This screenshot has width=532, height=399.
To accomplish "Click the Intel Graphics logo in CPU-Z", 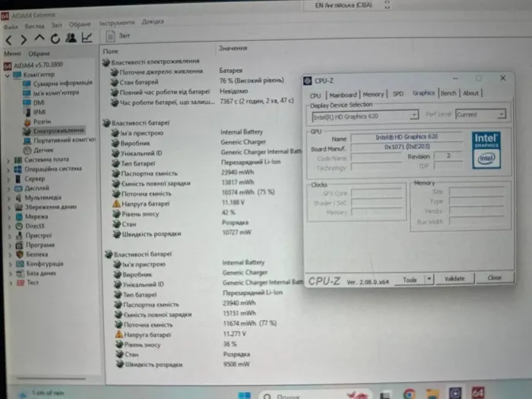I will point(486,150).
